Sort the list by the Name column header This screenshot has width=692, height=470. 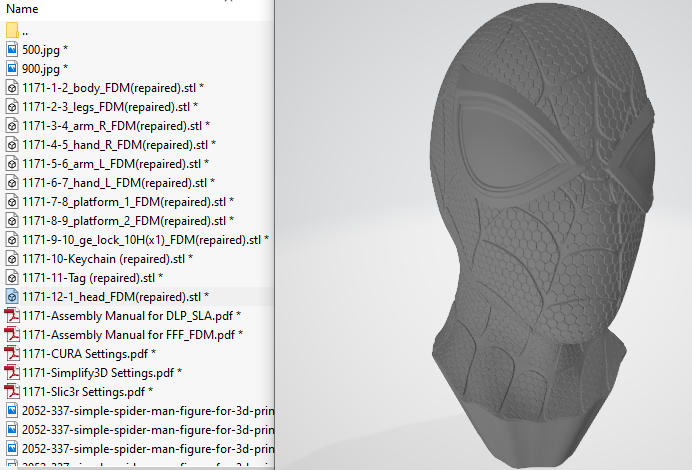(x=22, y=9)
